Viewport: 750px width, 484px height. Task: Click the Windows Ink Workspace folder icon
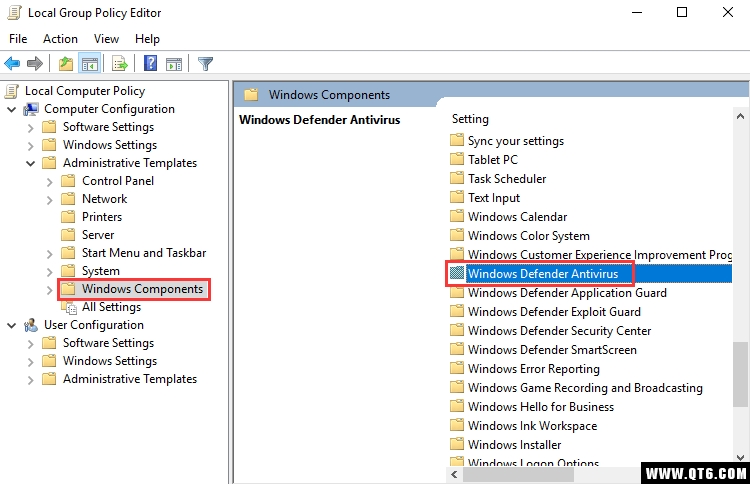pos(457,425)
